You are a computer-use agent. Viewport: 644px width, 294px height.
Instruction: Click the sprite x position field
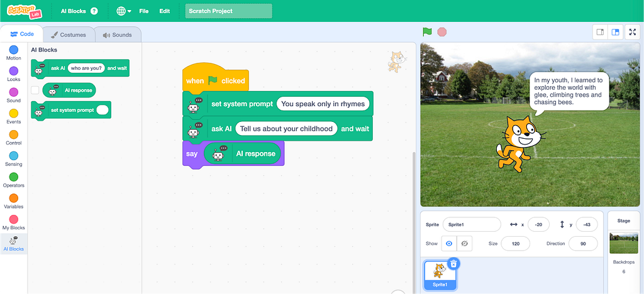click(538, 225)
